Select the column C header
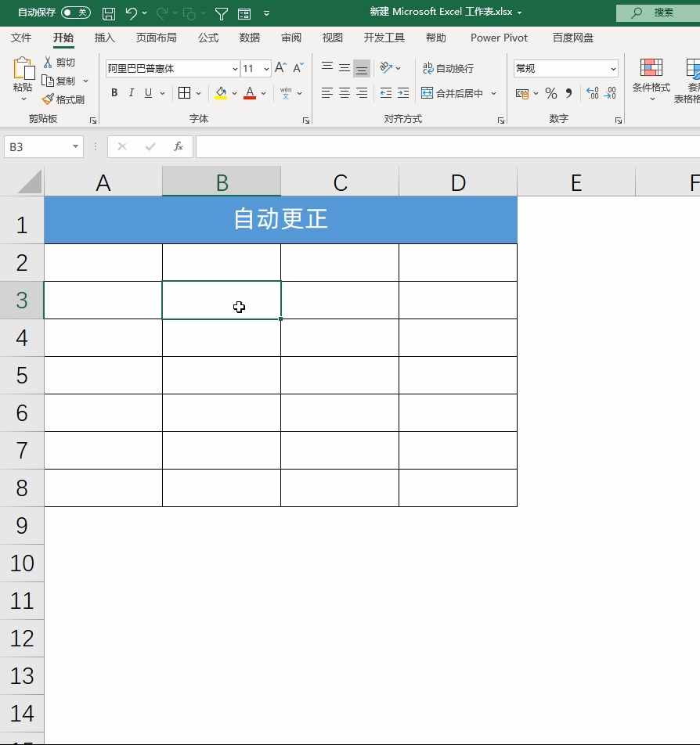The image size is (700, 745). click(340, 182)
